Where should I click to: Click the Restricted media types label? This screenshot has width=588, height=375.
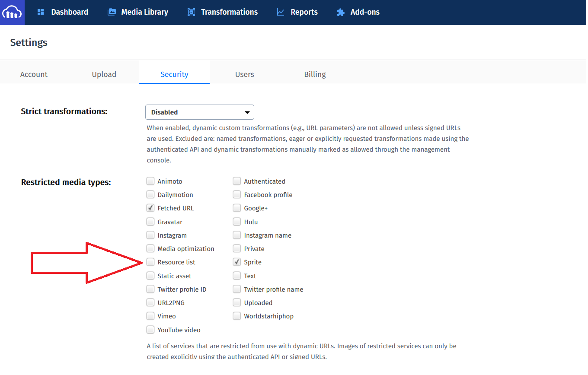(x=66, y=182)
